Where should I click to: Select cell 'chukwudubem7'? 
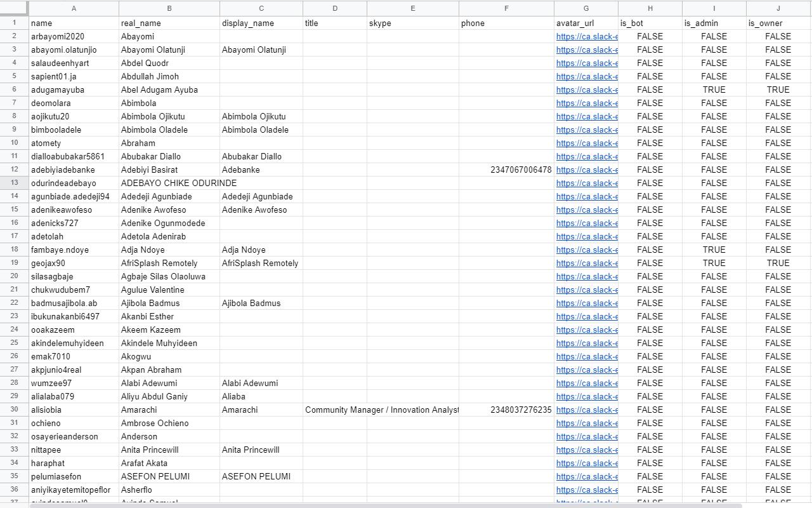click(x=74, y=290)
